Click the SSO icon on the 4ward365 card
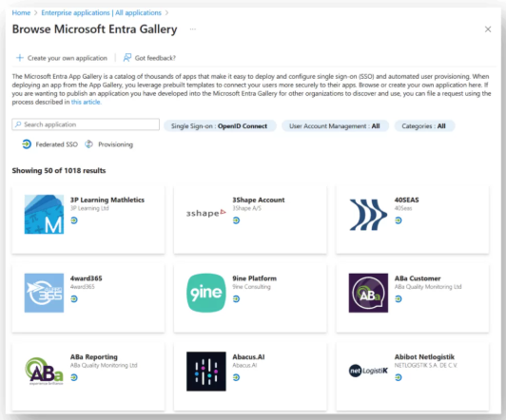The image size is (506, 420). 74,298
